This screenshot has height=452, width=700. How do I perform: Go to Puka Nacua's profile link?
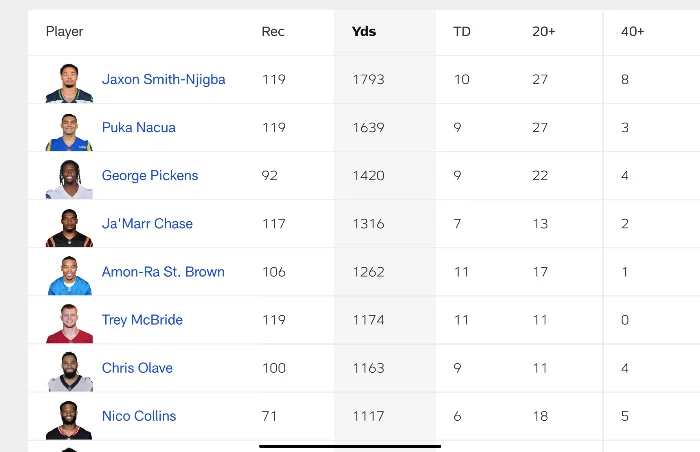pos(139,128)
